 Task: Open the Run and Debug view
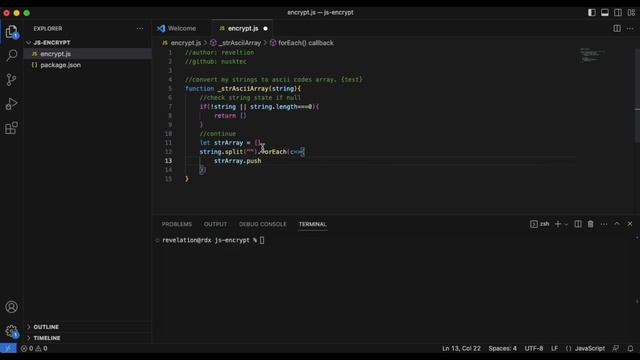[x=11, y=104]
